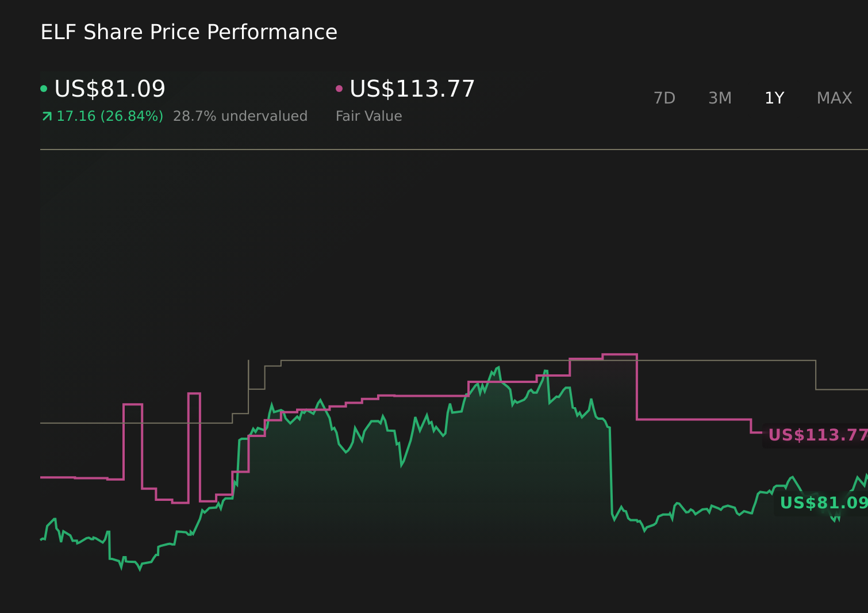Image resolution: width=868 pixels, height=613 pixels.
Task: Select the 1Y time range option
Action: point(774,98)
